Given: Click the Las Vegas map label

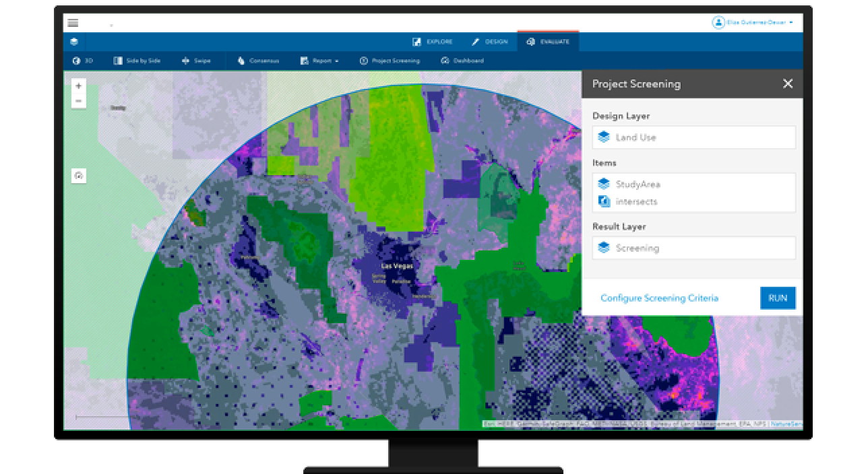Looking at the screenshot, I should [x=396, y=265].
